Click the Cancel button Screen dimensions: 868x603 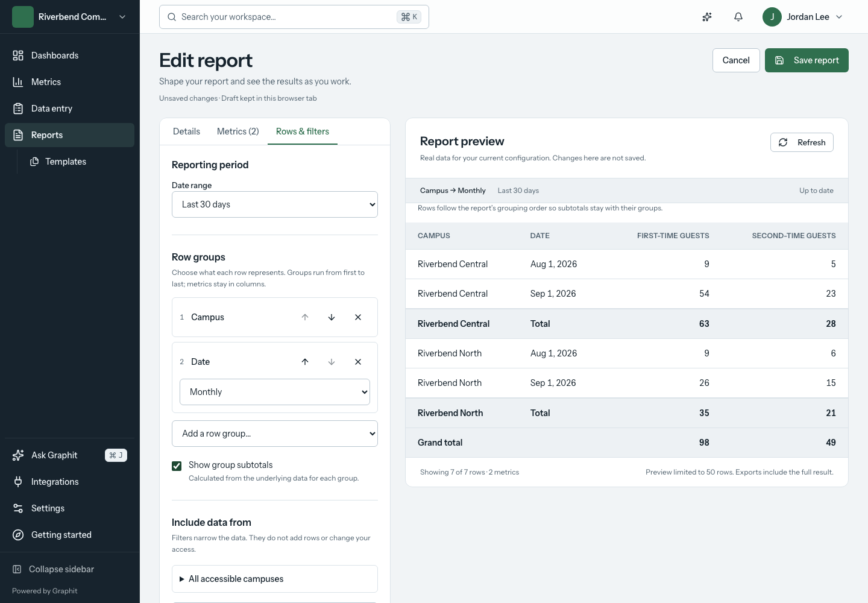click(736, 60)
